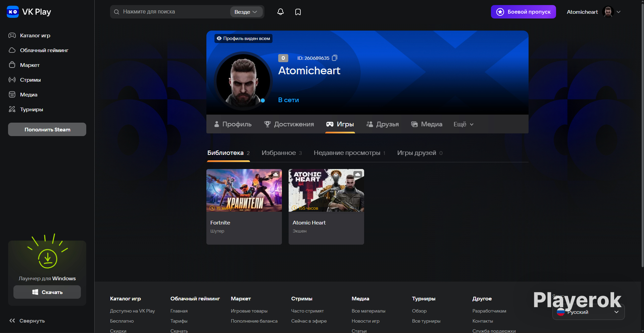This screenshot has height=333, width=644.
Task: Open footer link Игровые товары
Action: 249,311
